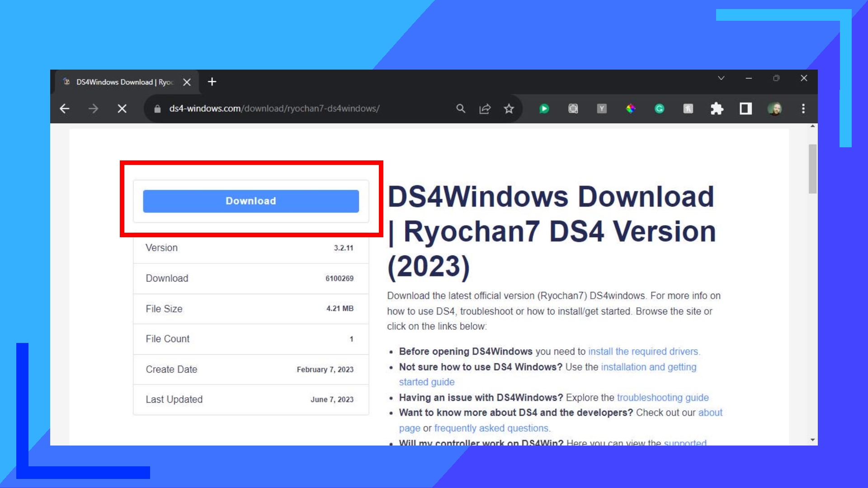Open the Chrome three-dot menu
Image resolution: width=868 pixels, height=488 pixels.
pyautogui.click(x=803, y=108)
